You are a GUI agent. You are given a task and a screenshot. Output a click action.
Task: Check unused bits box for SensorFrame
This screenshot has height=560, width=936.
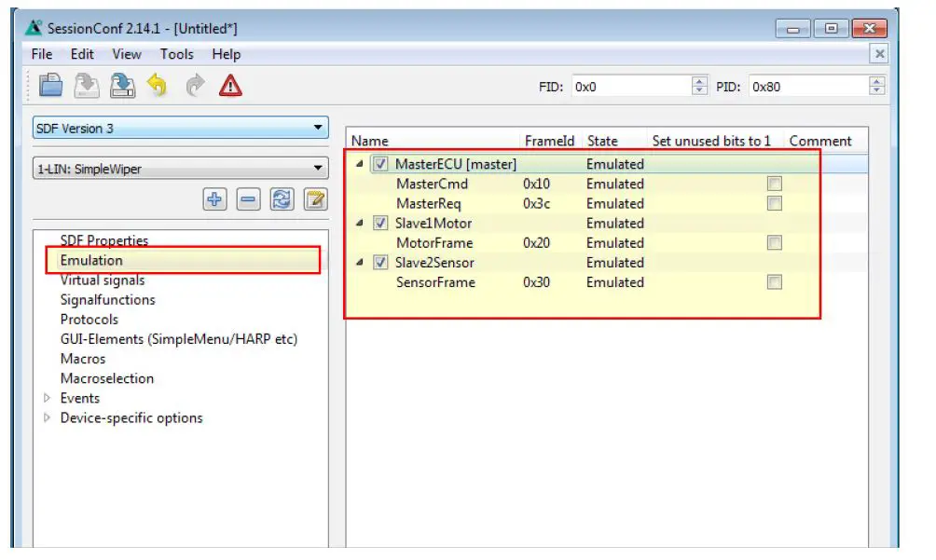click(774, 282)
